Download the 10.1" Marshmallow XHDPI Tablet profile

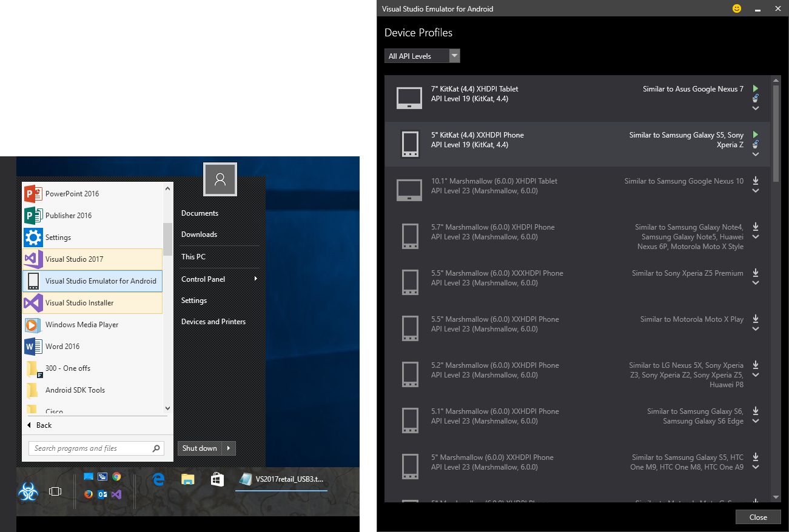coord(756,181)
